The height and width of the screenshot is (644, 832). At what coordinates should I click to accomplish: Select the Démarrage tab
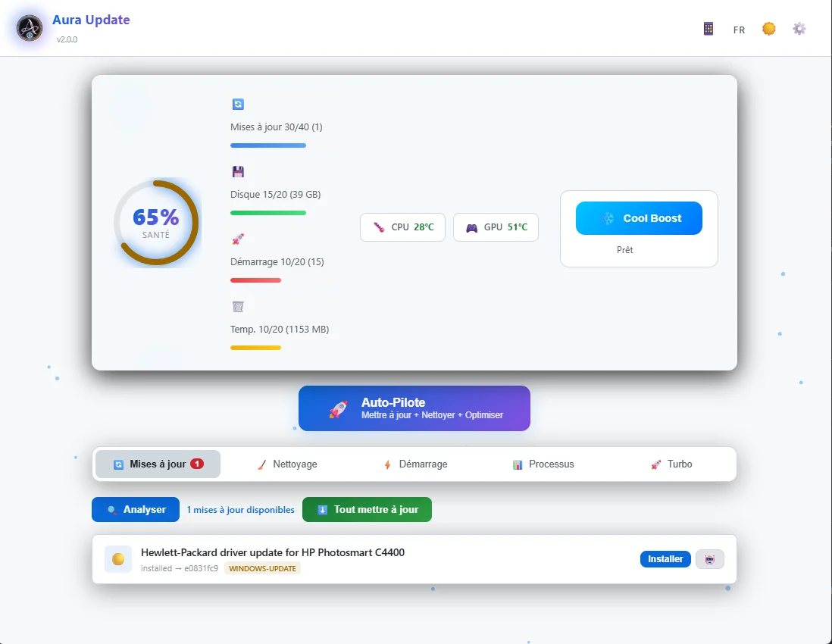point(414,464)
